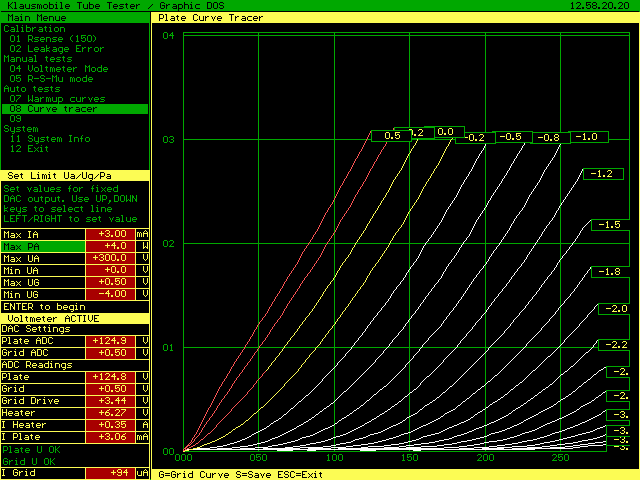Click the -1.5 curve label
This screenshot has height=480, width=640.
tap(610, 225)
